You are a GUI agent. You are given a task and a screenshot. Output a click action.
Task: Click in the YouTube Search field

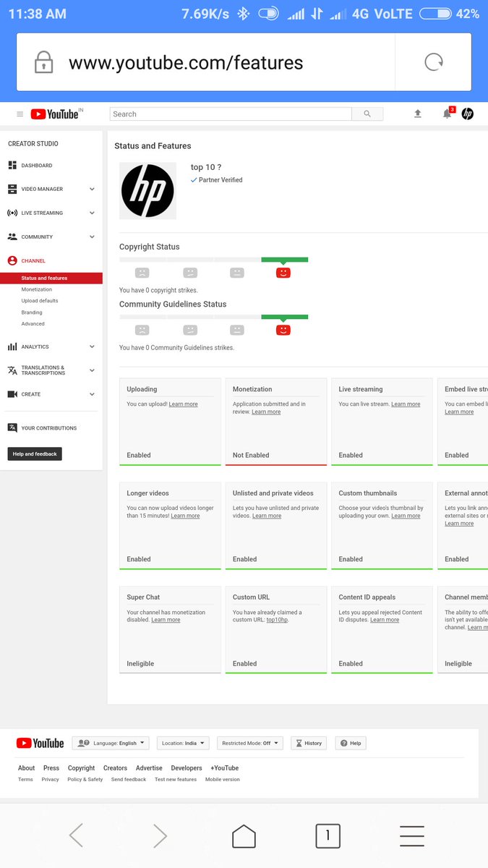231,114
